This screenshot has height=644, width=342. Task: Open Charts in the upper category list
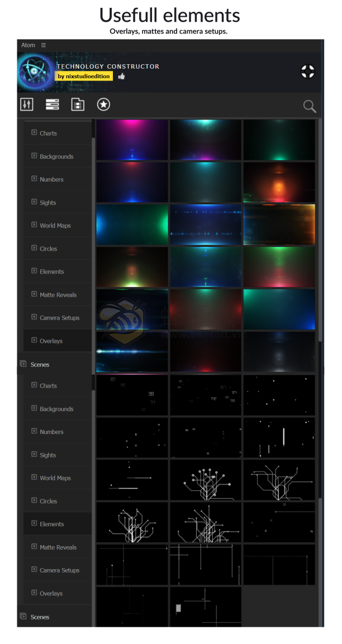[x=58, y=133]
